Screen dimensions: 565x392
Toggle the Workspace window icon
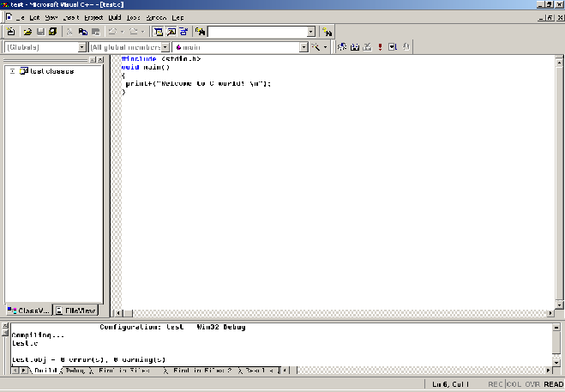click(158, 32)
